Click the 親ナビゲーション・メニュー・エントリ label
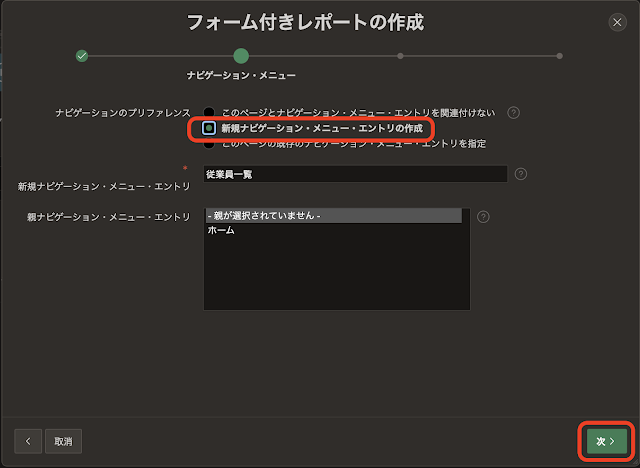The height and width of the screenshot is (468, 640). click(109, 217)
